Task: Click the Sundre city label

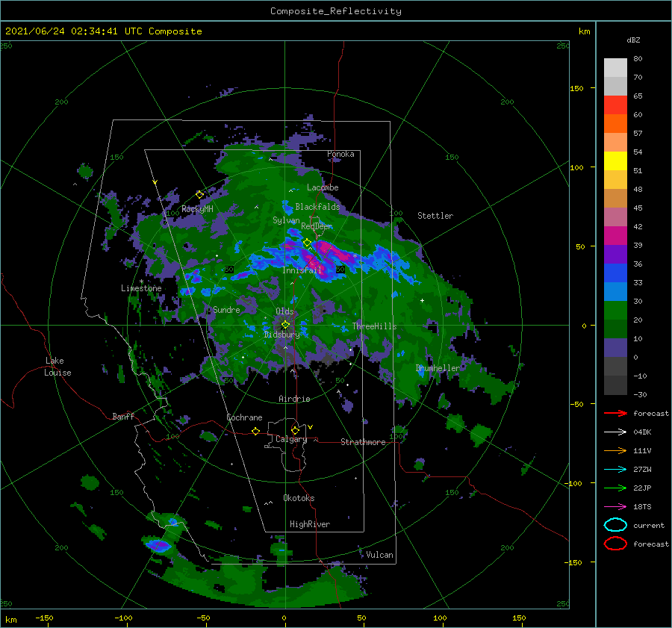Action: [x=226, y=309]
